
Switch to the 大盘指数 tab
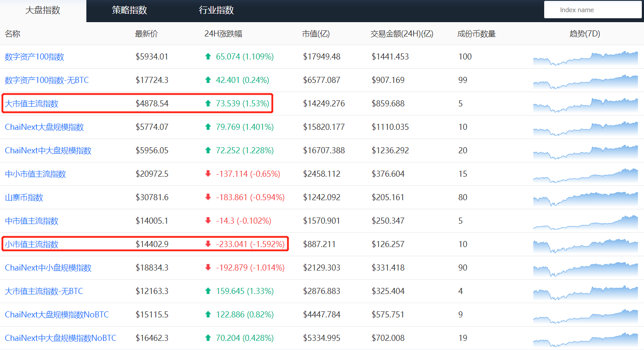point(43,10)
